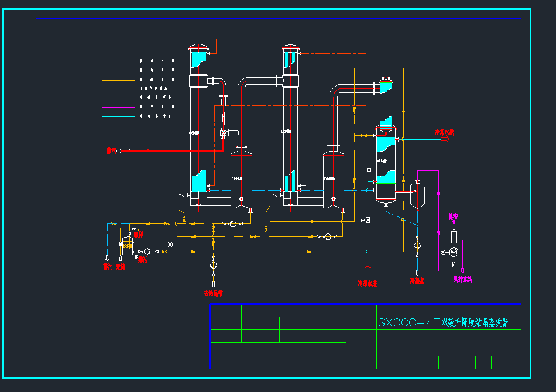Select the small condensate tank beside condenser
The image size is (556, 392).
click(417, 195)
